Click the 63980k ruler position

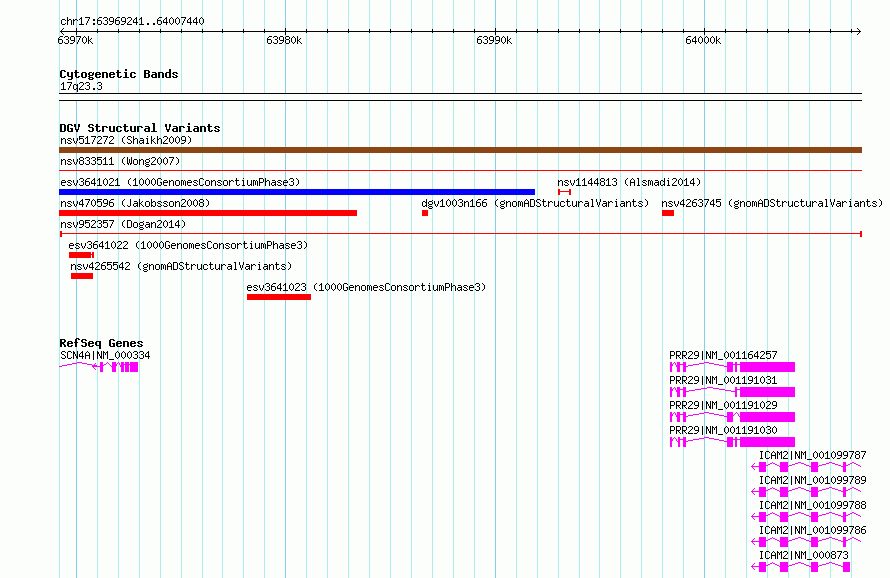click(284, 40)
